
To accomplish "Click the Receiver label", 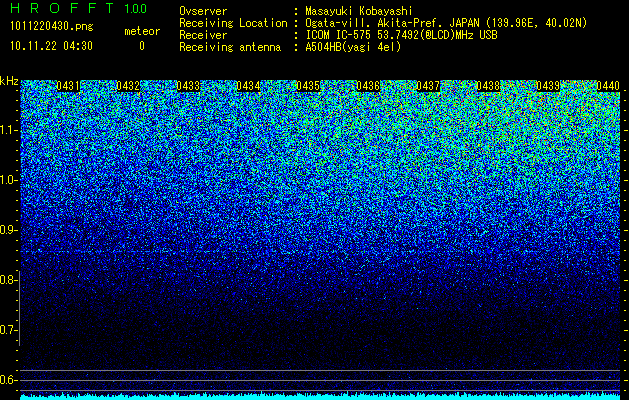I will pyautogui.click(x=203, y=35).
